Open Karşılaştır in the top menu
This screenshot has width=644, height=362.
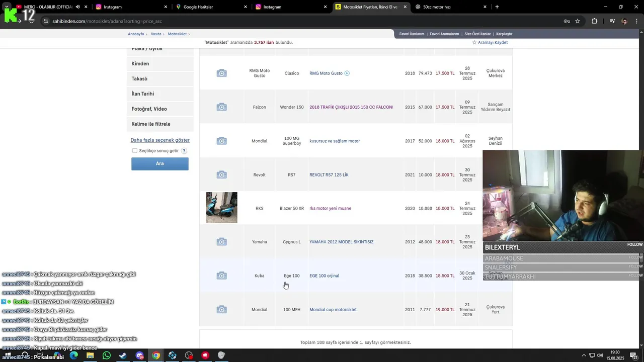[504, 34]
